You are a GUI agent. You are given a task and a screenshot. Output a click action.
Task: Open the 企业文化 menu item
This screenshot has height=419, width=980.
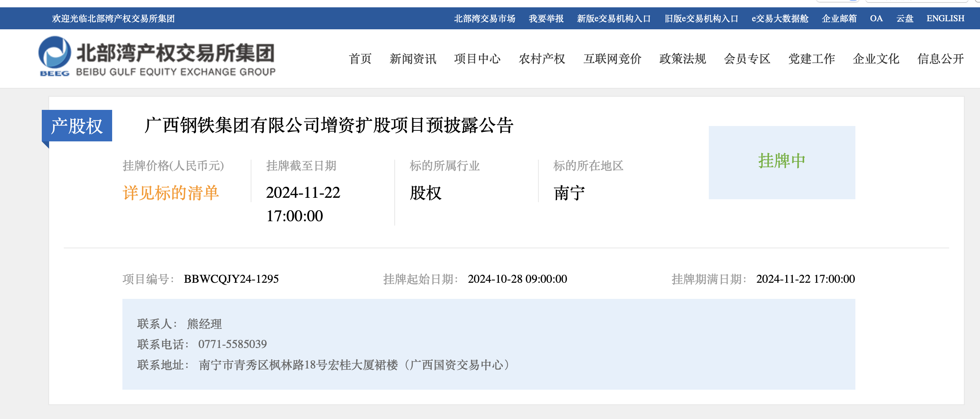click(876, 59)
